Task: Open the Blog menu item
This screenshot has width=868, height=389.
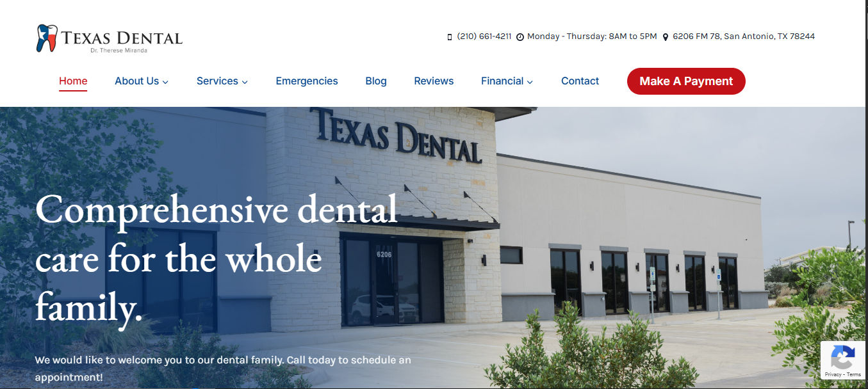Action: click(x=376, y=81)
